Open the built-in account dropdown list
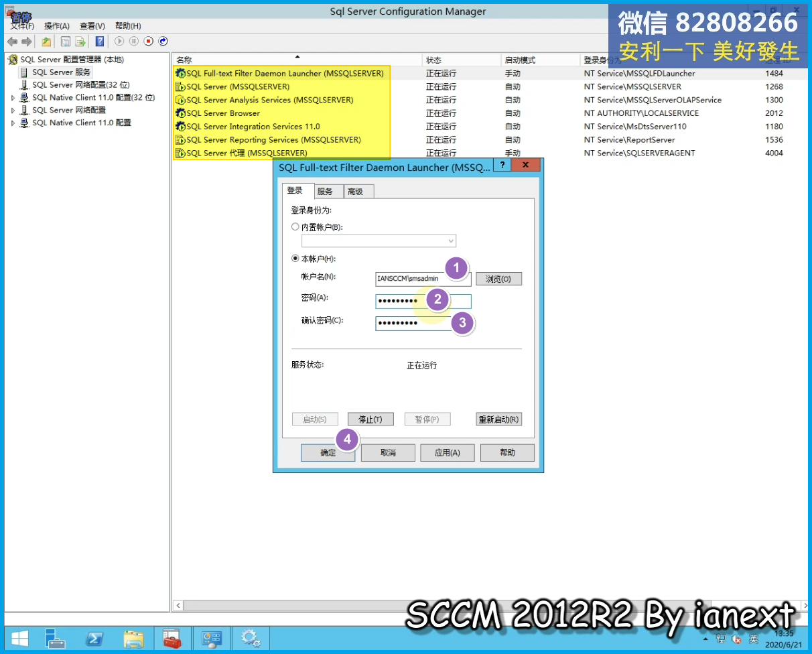Screen dimensions: 812x654 pos(451,241)
